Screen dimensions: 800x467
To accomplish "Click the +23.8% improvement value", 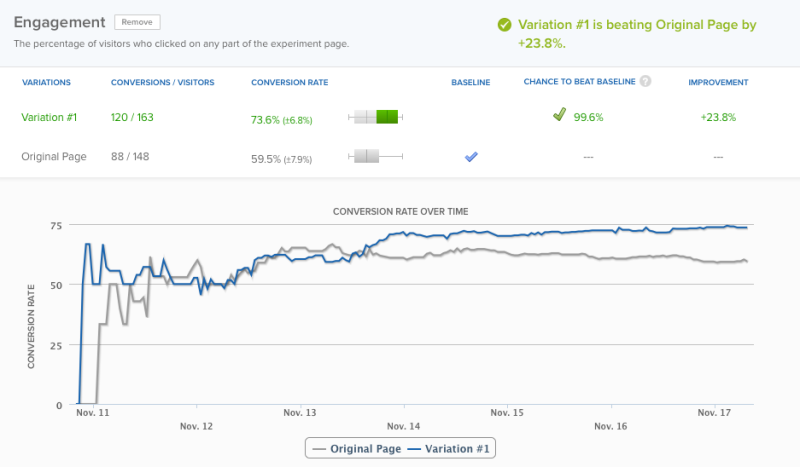I will pyautogui.click(x=718, y=117).
